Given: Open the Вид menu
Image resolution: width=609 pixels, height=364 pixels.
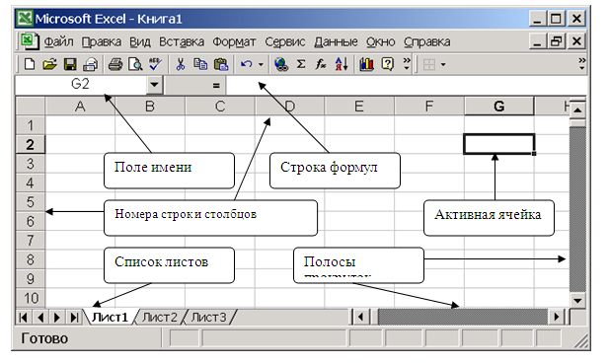Looking at the screenshot, I should 140,41.
